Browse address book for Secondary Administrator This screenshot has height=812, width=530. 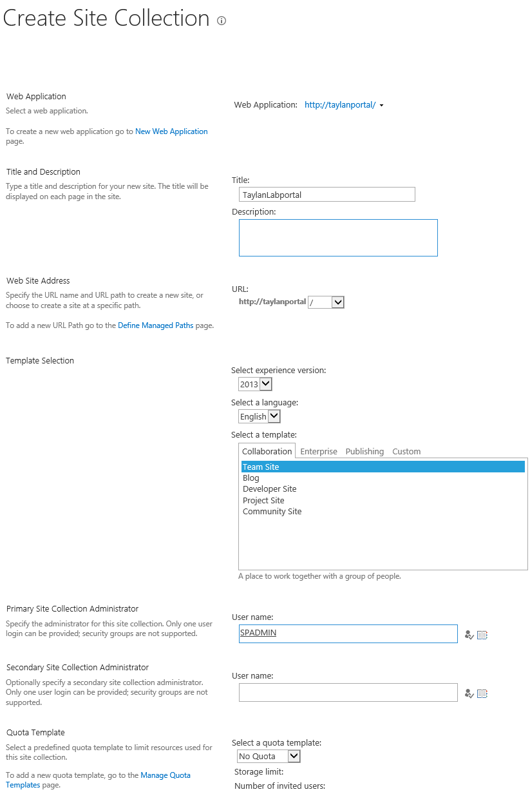click(x=482, y=693)
